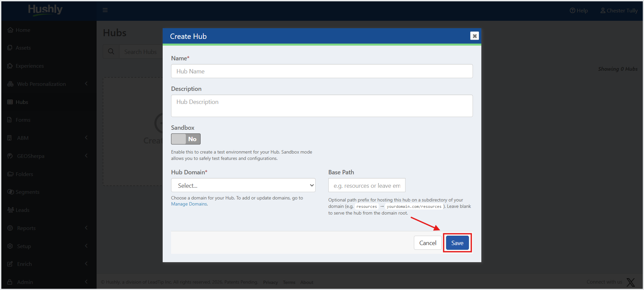Open Folders from the sidebar menu
Image resolution: width=644 pixels, height=290 pixels.
[24, 174]
